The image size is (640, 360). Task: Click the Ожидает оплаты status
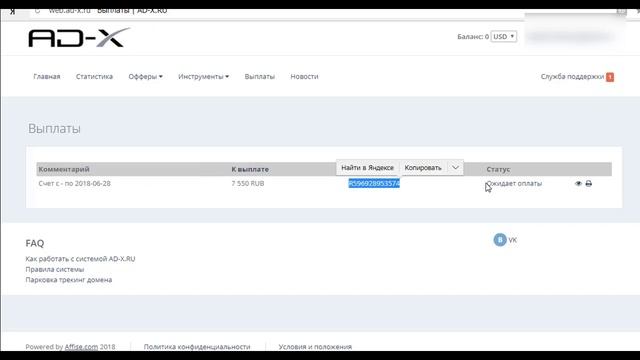coord(514,184)
